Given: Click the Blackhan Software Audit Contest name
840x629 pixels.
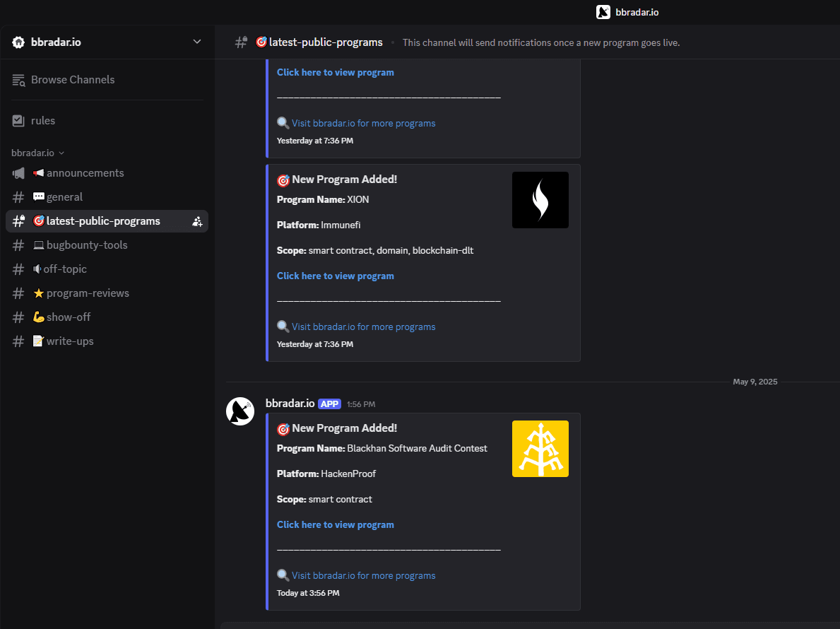Looking at the screenshot, I should (x=418, y=449).
